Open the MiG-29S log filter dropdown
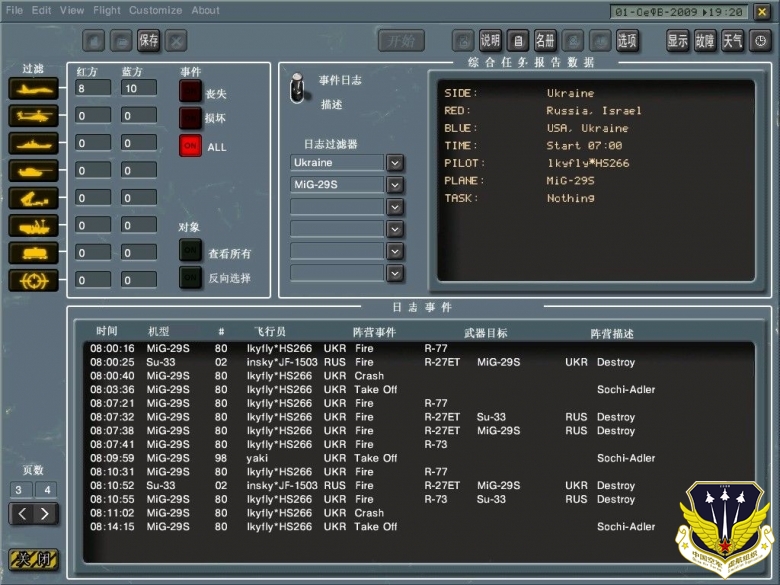 click(395, 185)
